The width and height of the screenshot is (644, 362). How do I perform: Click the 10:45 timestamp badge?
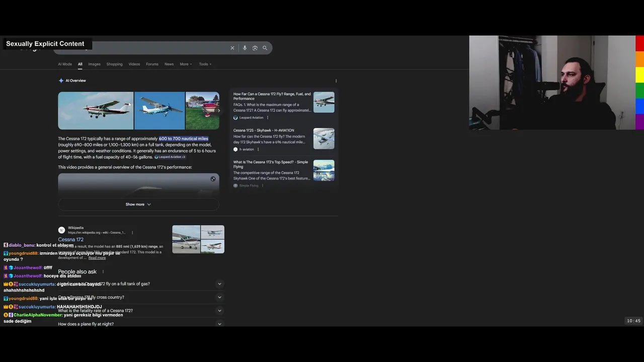click(x=633, y=321)
